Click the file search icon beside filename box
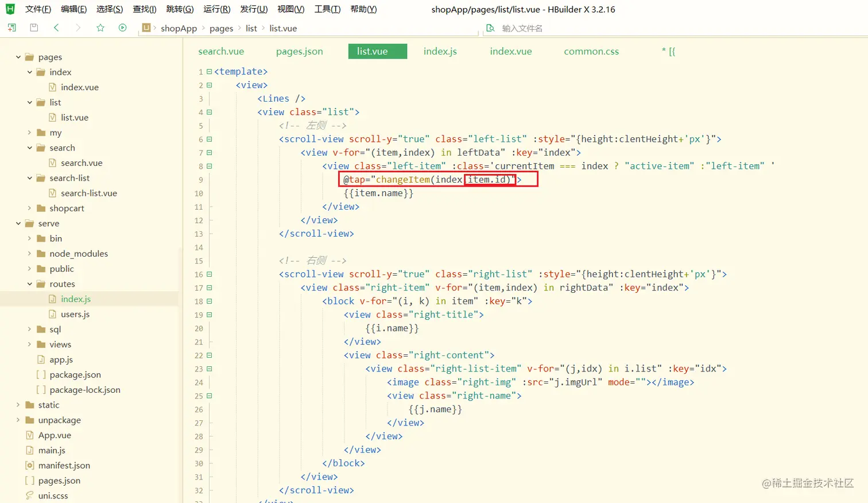Screen dimensions: 868x503 [490, 28]
